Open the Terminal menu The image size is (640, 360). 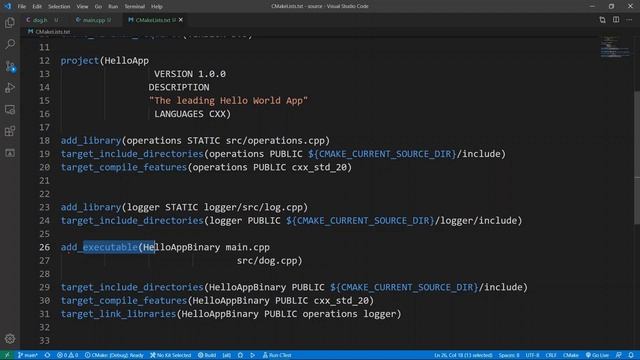(x=134, y=7)
